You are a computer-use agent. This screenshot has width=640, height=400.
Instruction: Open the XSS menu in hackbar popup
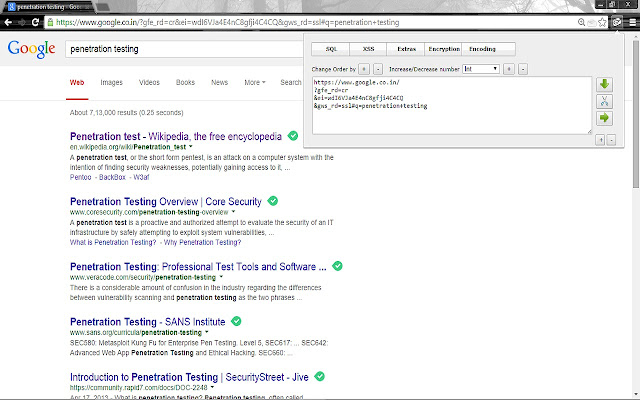pos(368,49)
